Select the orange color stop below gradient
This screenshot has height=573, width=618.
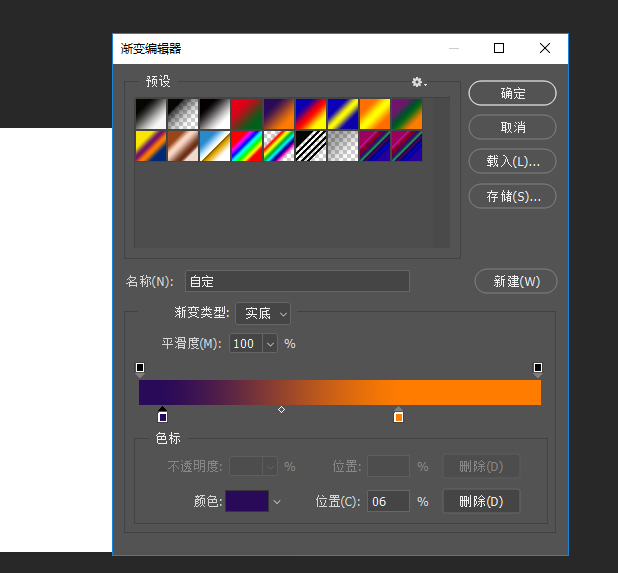click(x=398, y=415)
